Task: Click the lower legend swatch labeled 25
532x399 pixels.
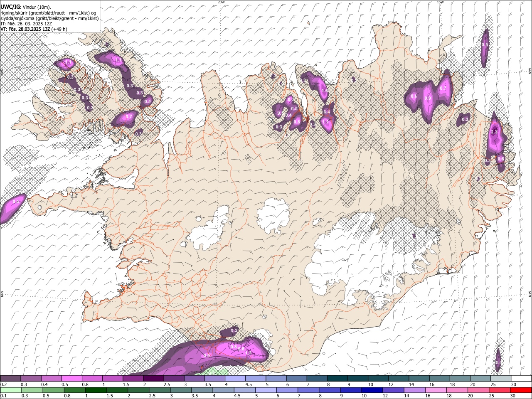Action: [x=500, y=390]
